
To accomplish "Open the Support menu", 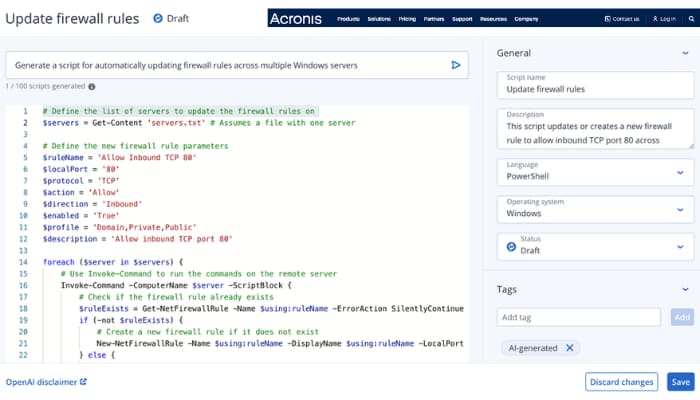I will click(462, 19).
